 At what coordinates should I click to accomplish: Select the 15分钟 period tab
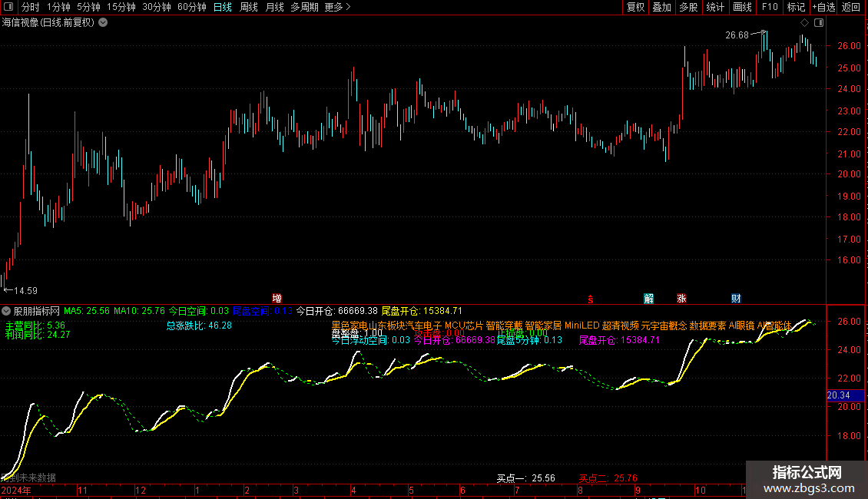121,7
